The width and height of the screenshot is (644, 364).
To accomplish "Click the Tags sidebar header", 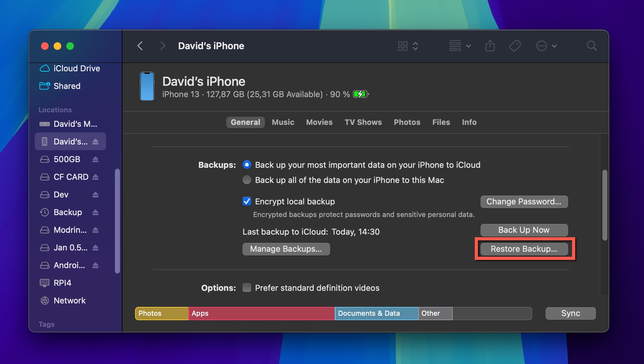I will pyautogui.click(x=46, y=324).
